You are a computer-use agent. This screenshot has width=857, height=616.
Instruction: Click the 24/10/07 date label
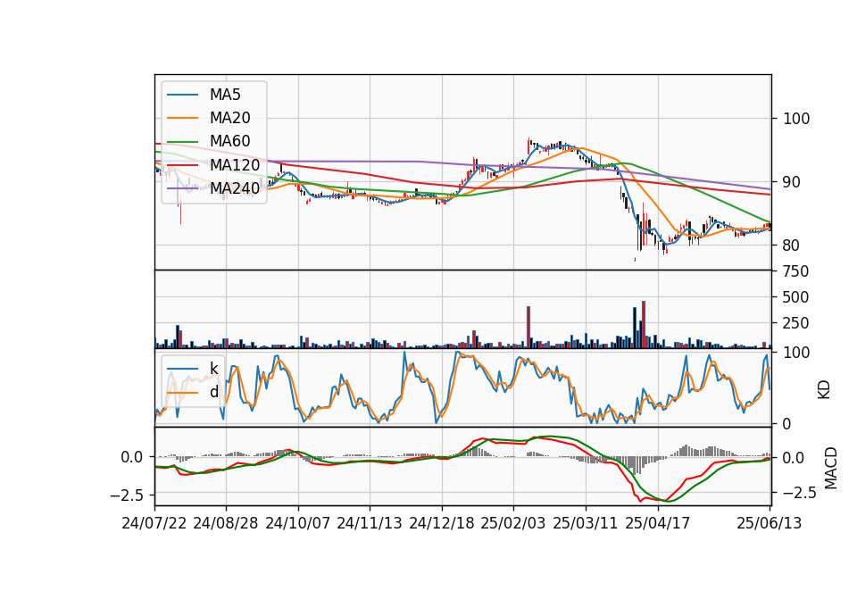[x=298, y=523]
